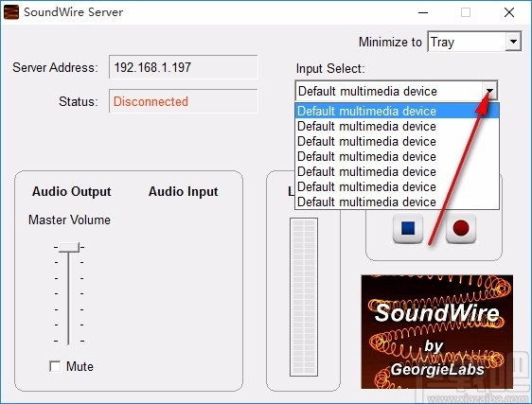
Task: Click the Server Address label
Action: [55, 67]
